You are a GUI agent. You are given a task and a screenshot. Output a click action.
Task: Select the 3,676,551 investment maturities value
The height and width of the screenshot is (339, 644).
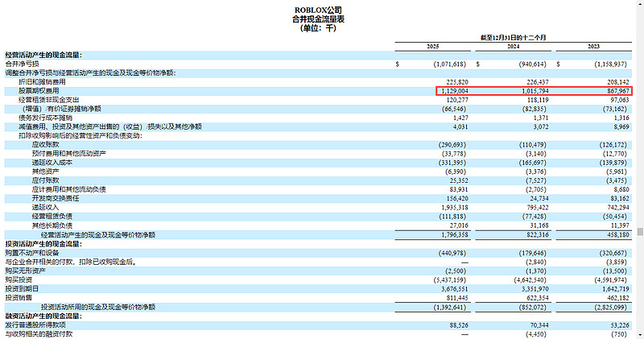coord(455,289)
